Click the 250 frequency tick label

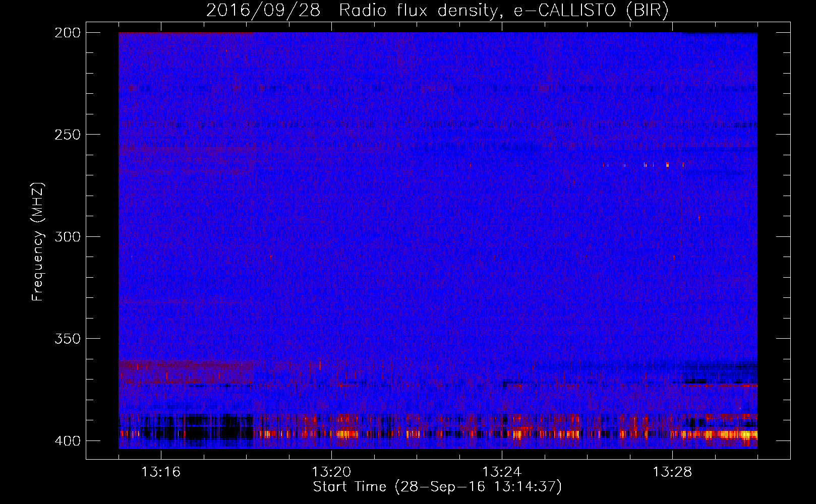click(67, 135)
